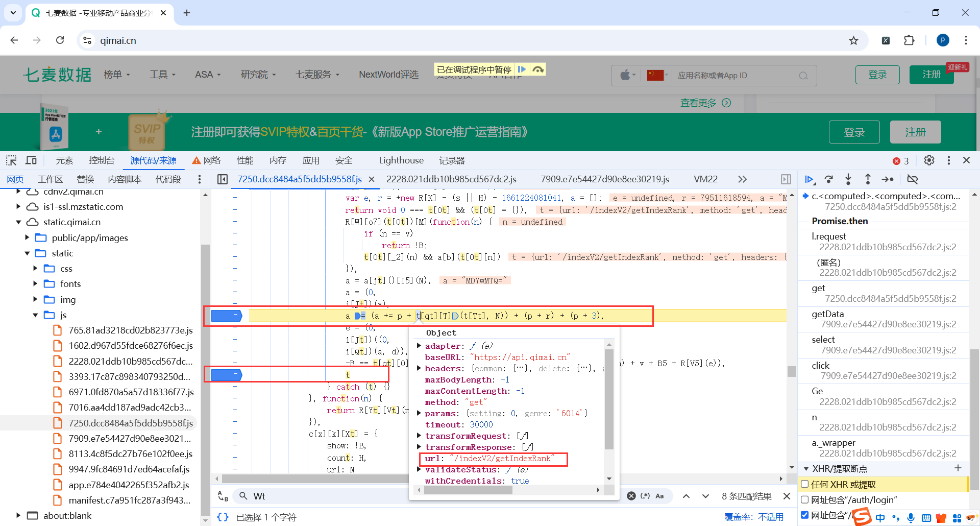Screen dimensions: 980x526
Task: Show more open file tabs with the chevrons
Action: [742, 179]
